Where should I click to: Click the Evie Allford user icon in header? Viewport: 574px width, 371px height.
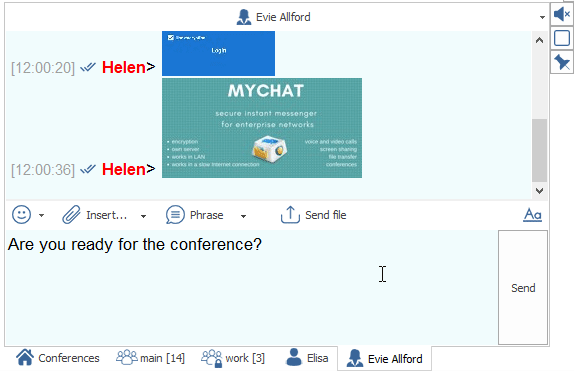tap(244, 17)
